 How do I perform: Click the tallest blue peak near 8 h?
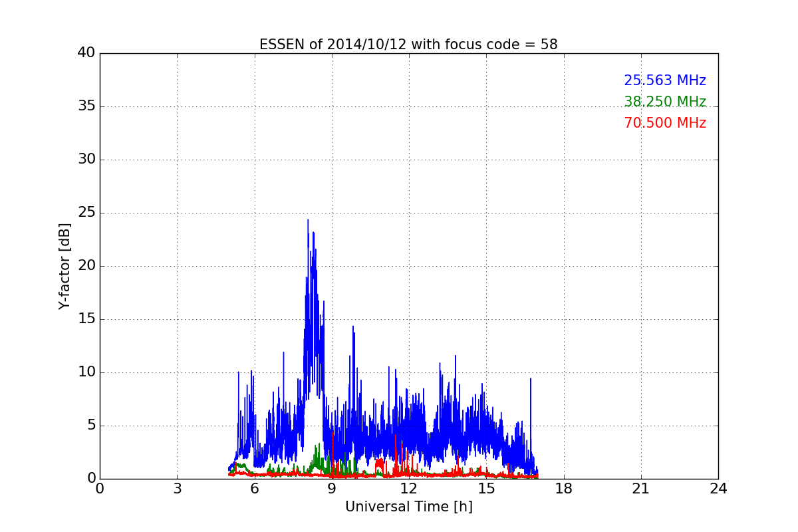(308, 221)
